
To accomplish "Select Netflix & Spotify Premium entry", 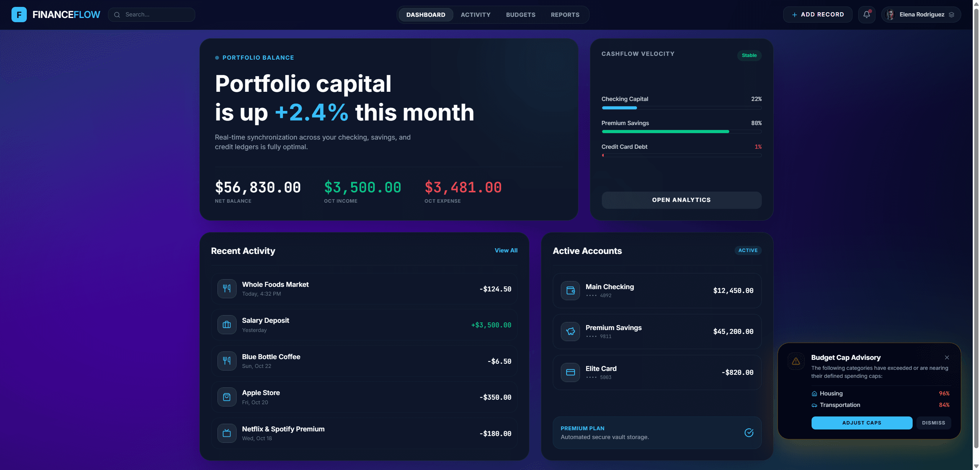I will click(x=364, y=433).
